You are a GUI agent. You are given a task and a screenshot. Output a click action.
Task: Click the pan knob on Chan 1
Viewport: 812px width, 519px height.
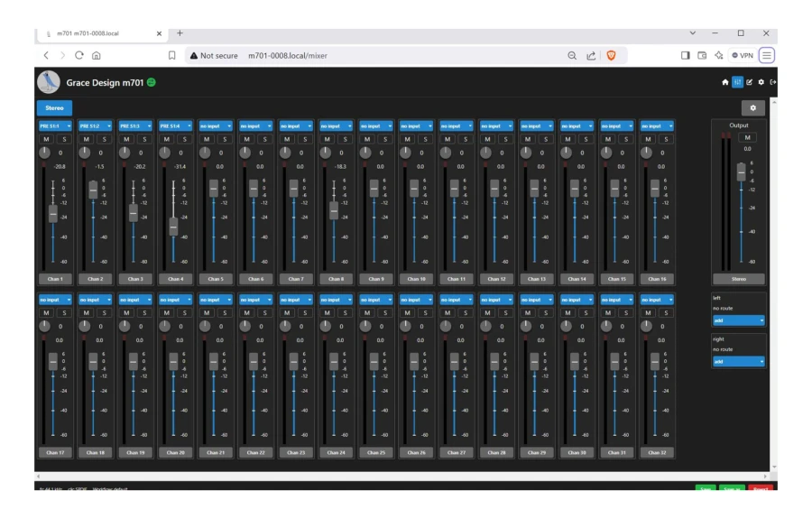pos(45,153)
